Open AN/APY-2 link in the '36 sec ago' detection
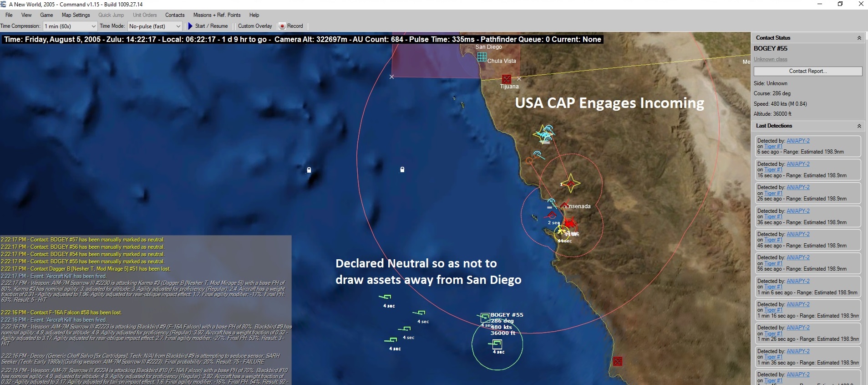Screen dimensions: 868x385 click(798, 211)
